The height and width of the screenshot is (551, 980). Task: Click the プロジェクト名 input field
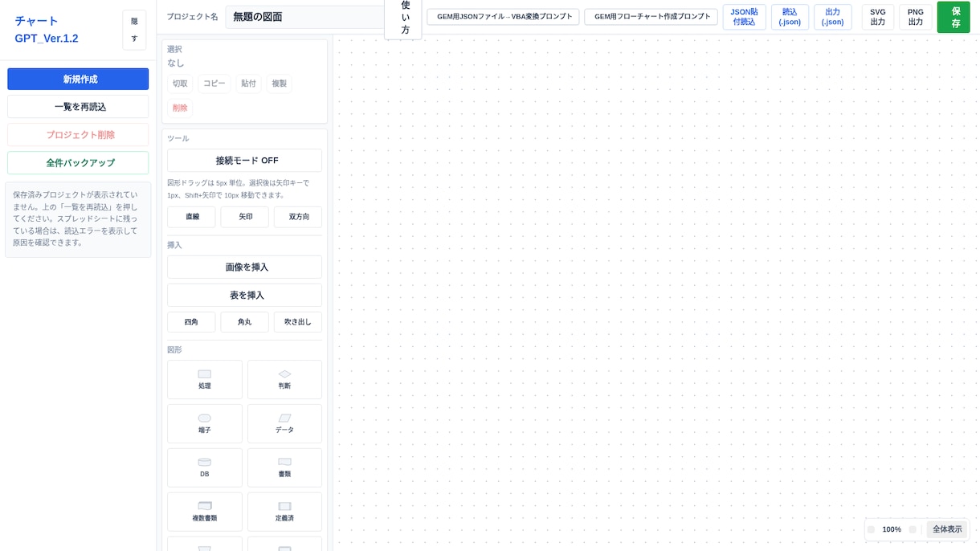click(304, 17)
